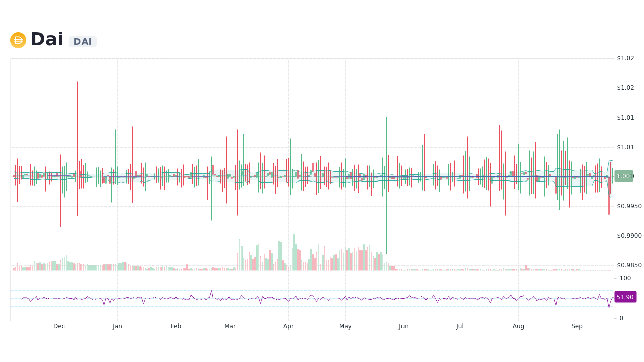Image resolution: width=644 pixels, height=362 pixels.
Task: Click the 0 label on RSI axis
Action: click(x=621, y=318)
